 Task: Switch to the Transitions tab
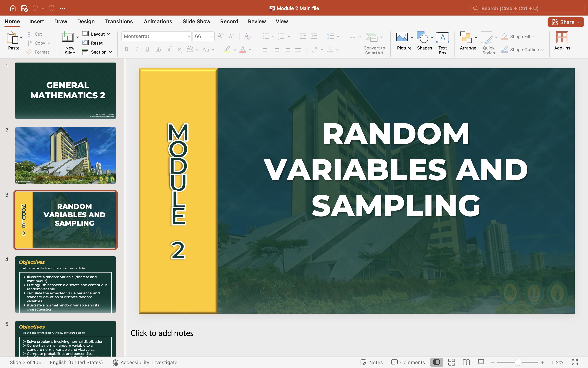point(119,21)
